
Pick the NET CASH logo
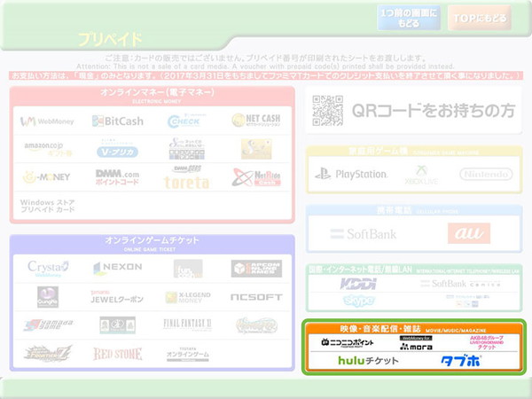256,120
